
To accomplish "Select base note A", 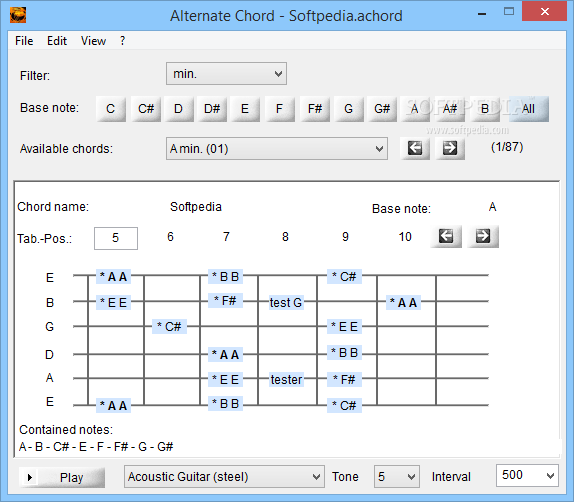I will tap(415, 109).
